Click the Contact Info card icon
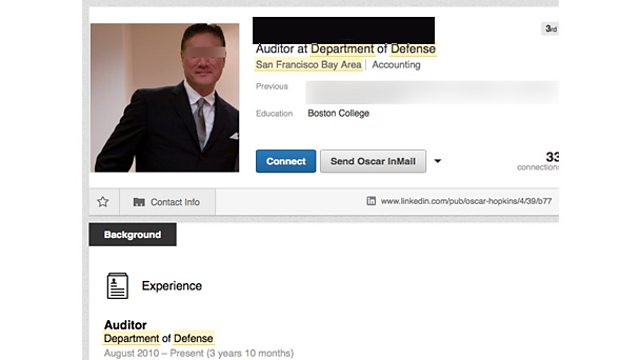Viewport: 640px width, 360px height. tap(139, 202)
